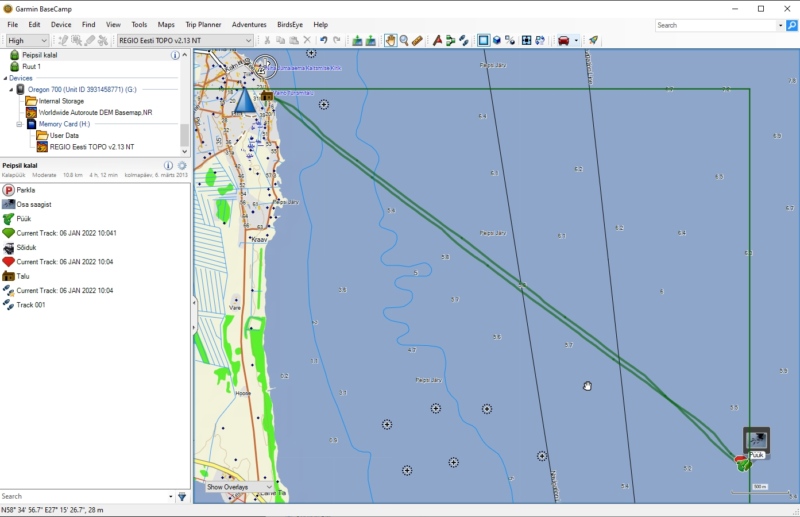This screenshot has width=800, height=517.
Task: Open the Maps menu
Action: (166, 24)
